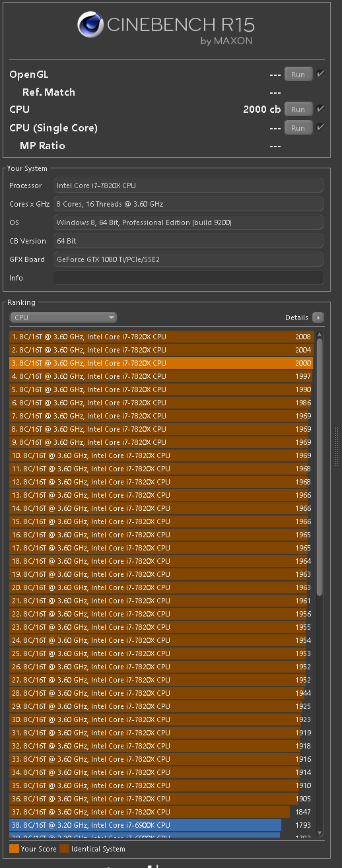The height and width of the screenshot is (868, 342).
Task: Click the CPU score 2000 cb value
Action: point(262,110)
